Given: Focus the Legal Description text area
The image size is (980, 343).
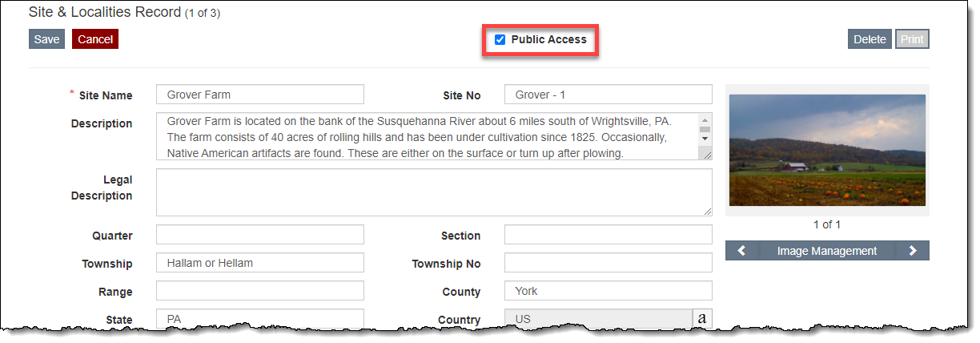Looking at the screenshot, I should [x=433, y=192].
